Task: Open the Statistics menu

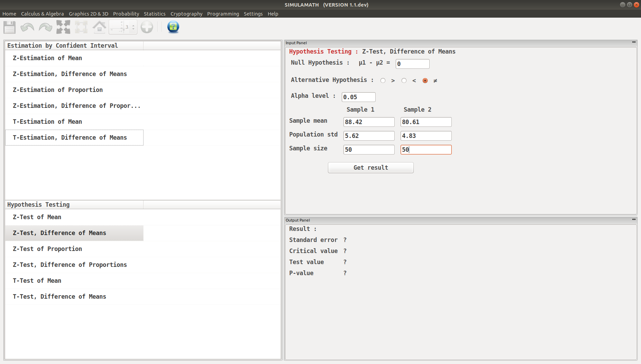Action: [155, 14]
